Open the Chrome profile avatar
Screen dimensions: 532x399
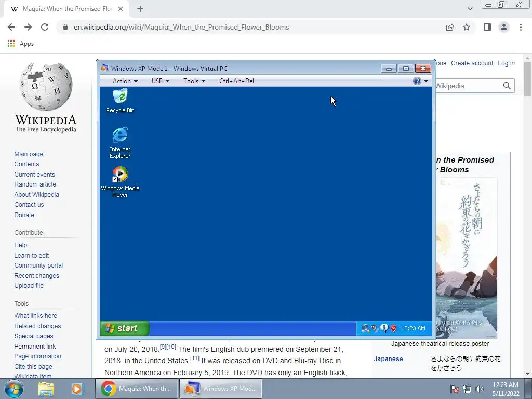(504, 27)
